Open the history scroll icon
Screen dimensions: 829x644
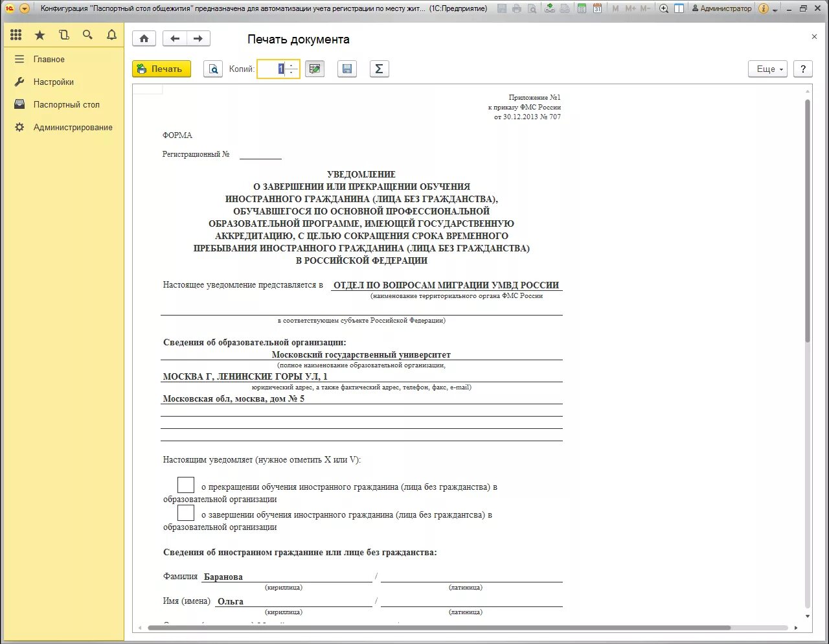63,35
